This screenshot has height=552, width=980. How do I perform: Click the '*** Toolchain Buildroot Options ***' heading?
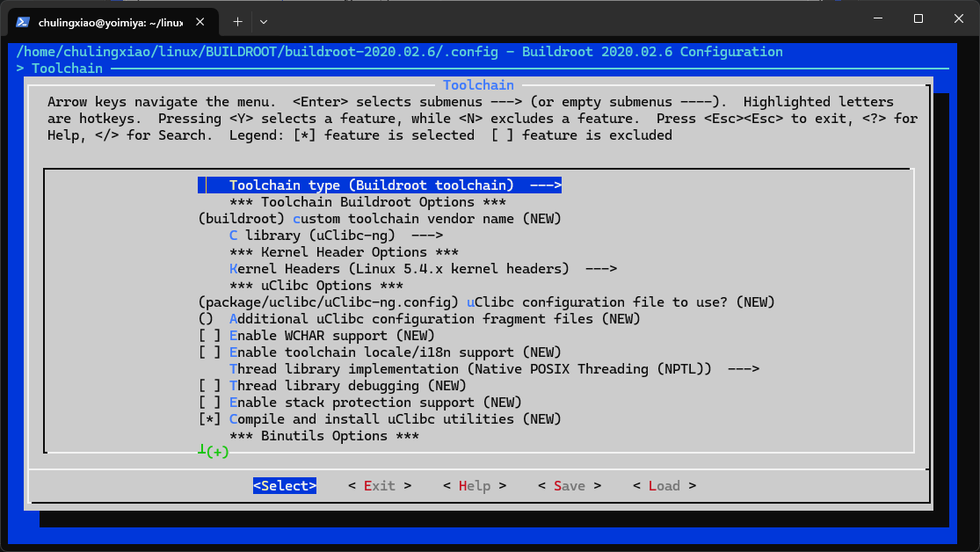click(x=367, y=202)
